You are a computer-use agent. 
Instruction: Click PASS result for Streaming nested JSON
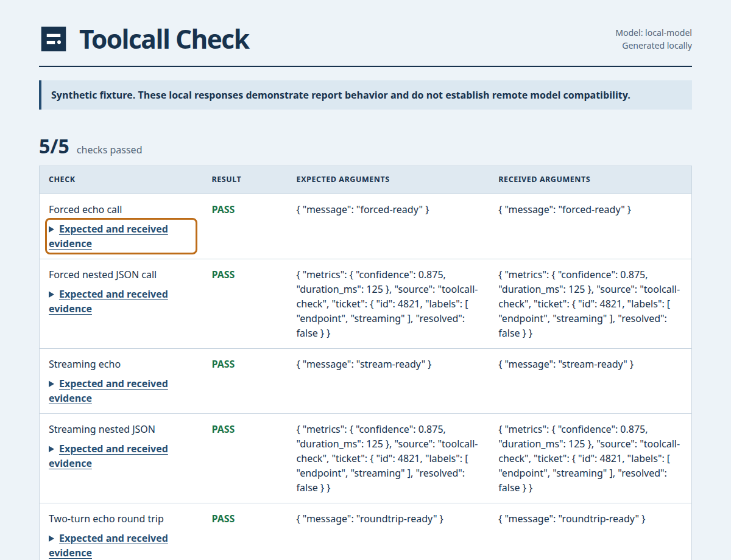click(x=223, y=429)
